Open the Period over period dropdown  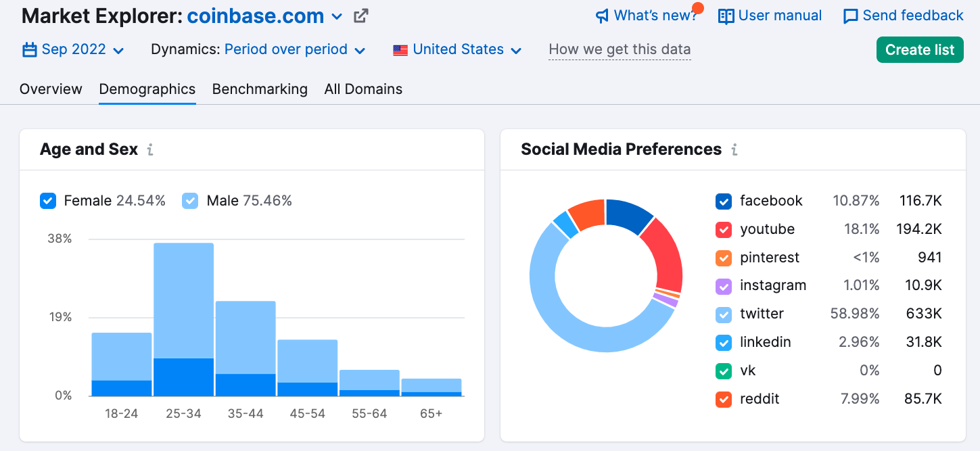coord(295,49)
